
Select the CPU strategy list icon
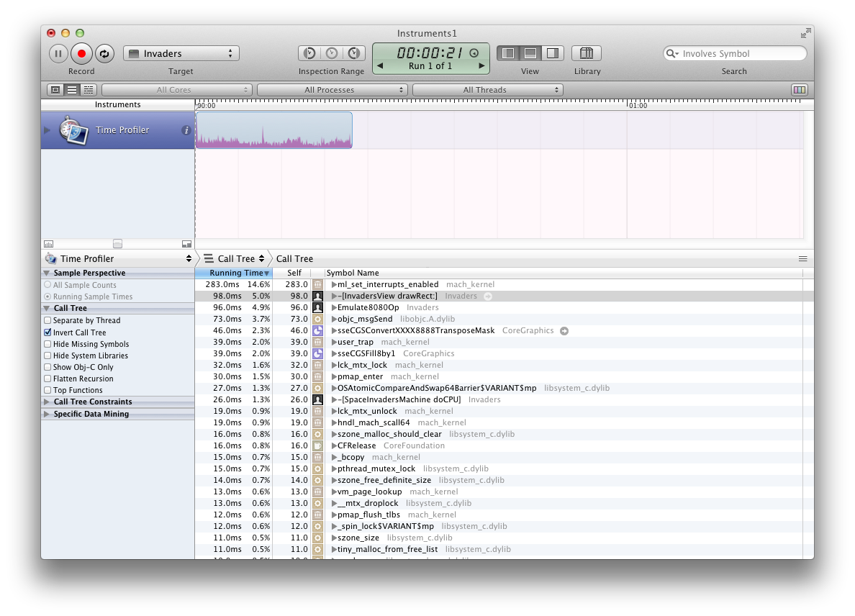(71, 90)
